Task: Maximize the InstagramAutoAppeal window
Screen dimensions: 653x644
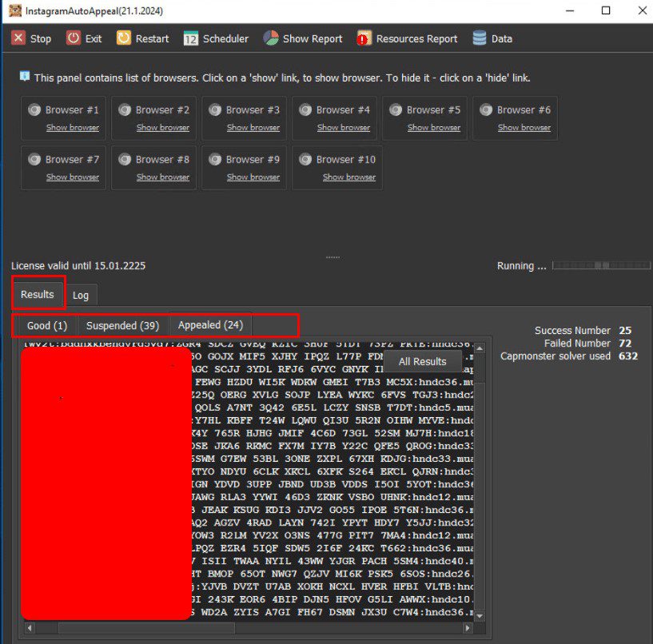Action: coord(606,10)
